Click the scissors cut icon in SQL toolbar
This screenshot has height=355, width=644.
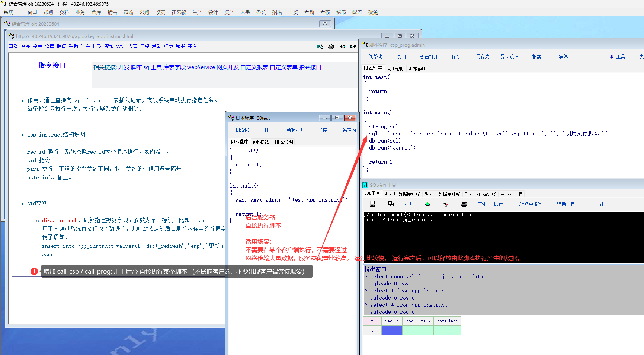pos(446,204)
